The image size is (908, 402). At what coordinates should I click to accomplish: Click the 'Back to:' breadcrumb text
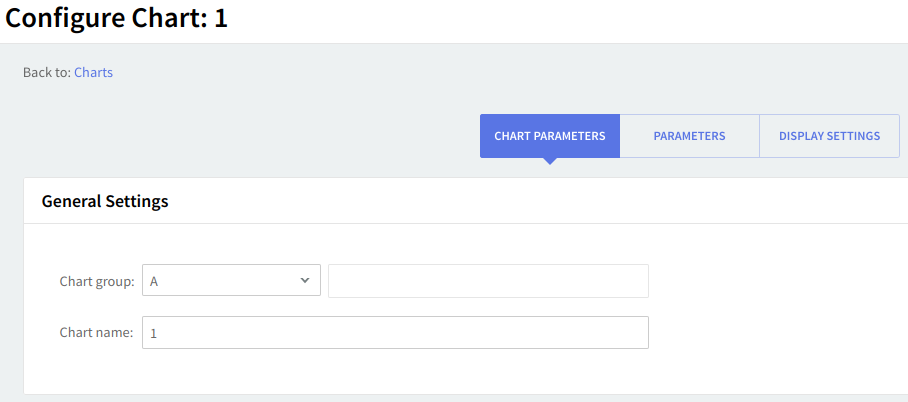click(x=47, y=72)
